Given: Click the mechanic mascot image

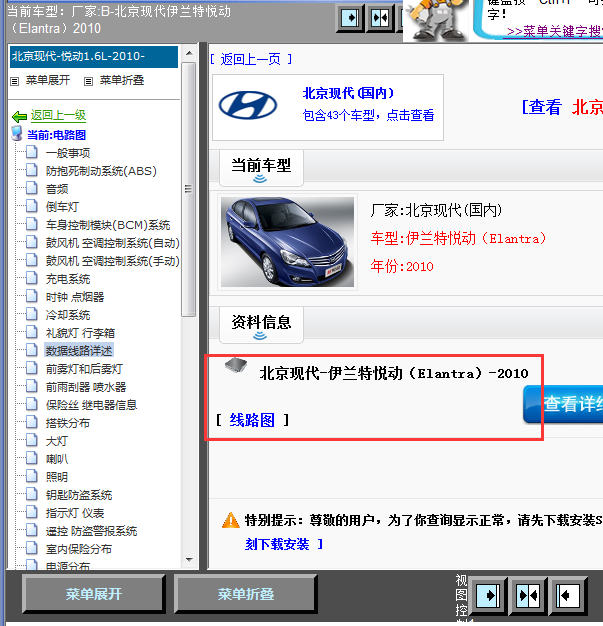Looking at the screenshot, I should [x=438, y=19].
